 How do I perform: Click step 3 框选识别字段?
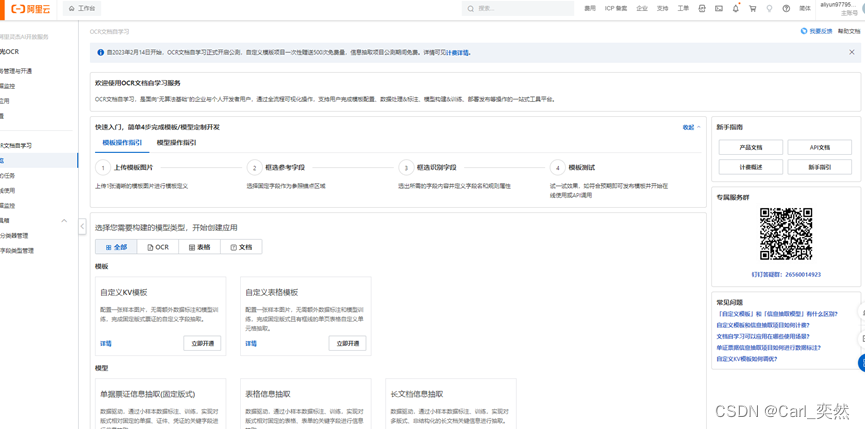(428, 167)
